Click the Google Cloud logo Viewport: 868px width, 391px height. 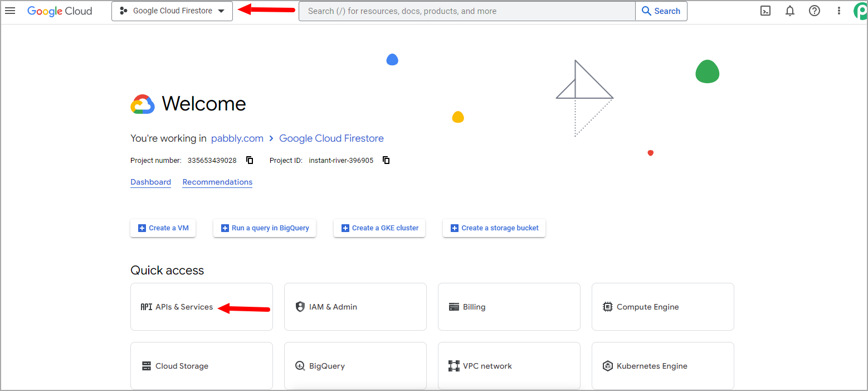(60, 11)
